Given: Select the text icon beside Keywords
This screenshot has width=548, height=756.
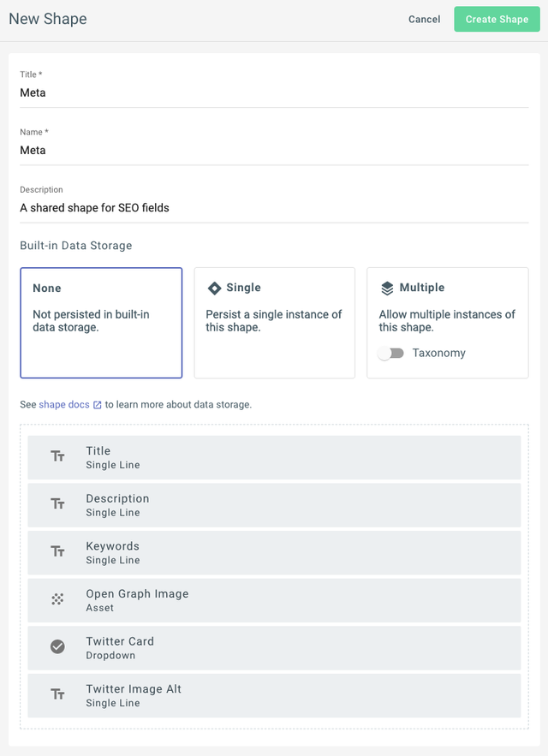Looking at the screenshot, I should (58, 551).
